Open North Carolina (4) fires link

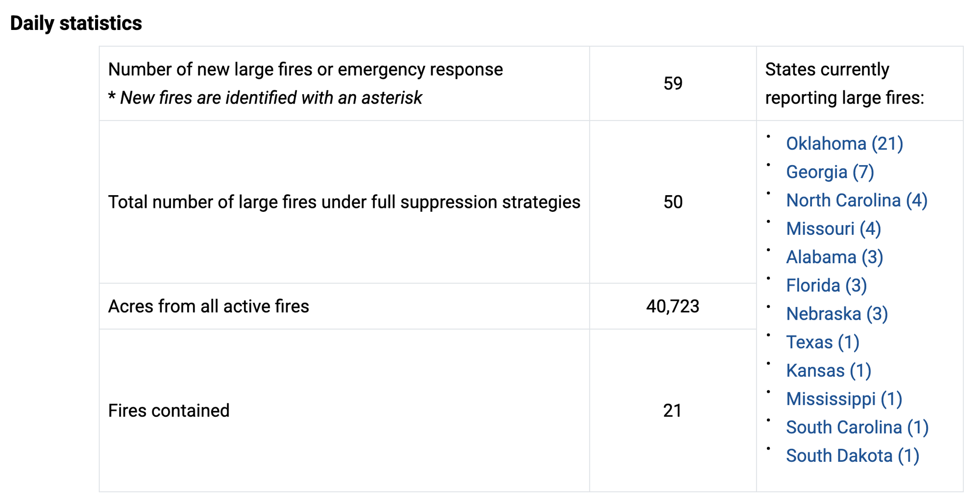coord(857,201)
